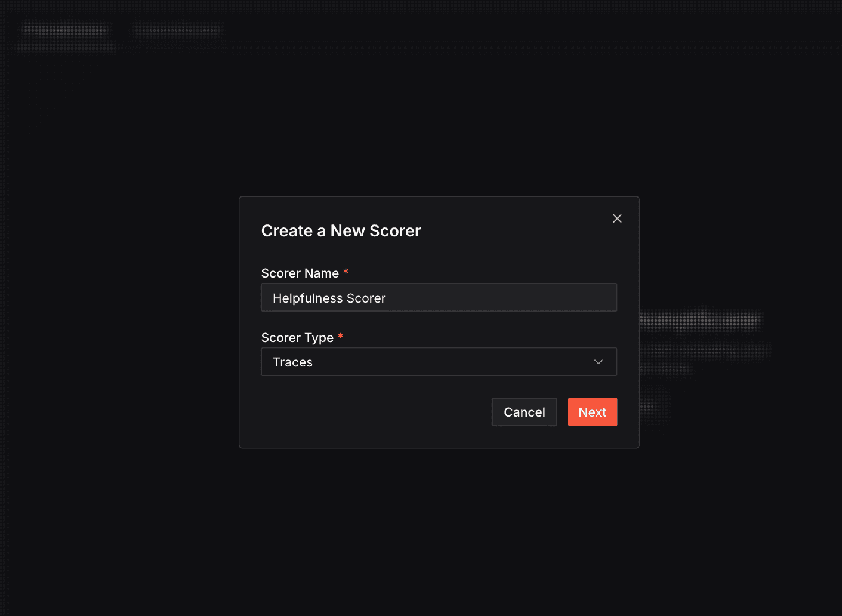Click the first navigation item top left

pyautogui.click(x=64, y=29)
